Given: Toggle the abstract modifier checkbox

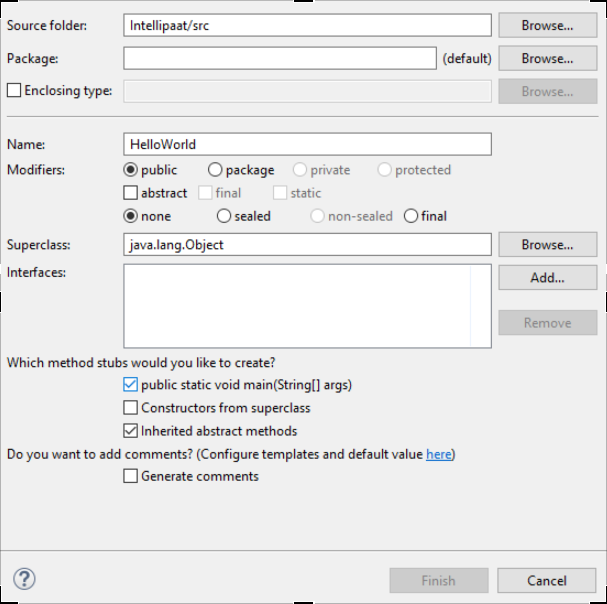Looking at the screenshot, I should (x=130, y=193).
